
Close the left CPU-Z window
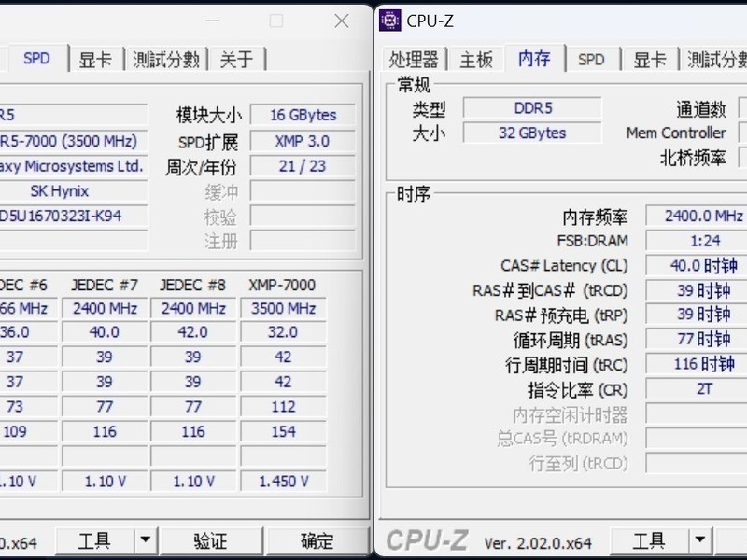(x=342, y=21)
